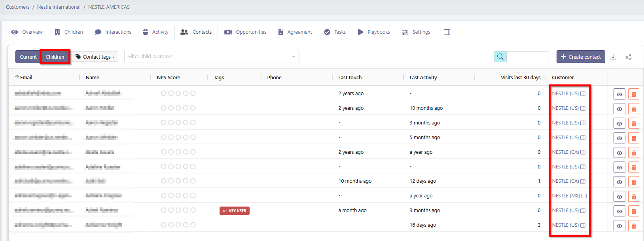The height and width of the screenshot is (241, 644).
Task: View the KEY USER contact via eye icon
Action: point(619,211)
